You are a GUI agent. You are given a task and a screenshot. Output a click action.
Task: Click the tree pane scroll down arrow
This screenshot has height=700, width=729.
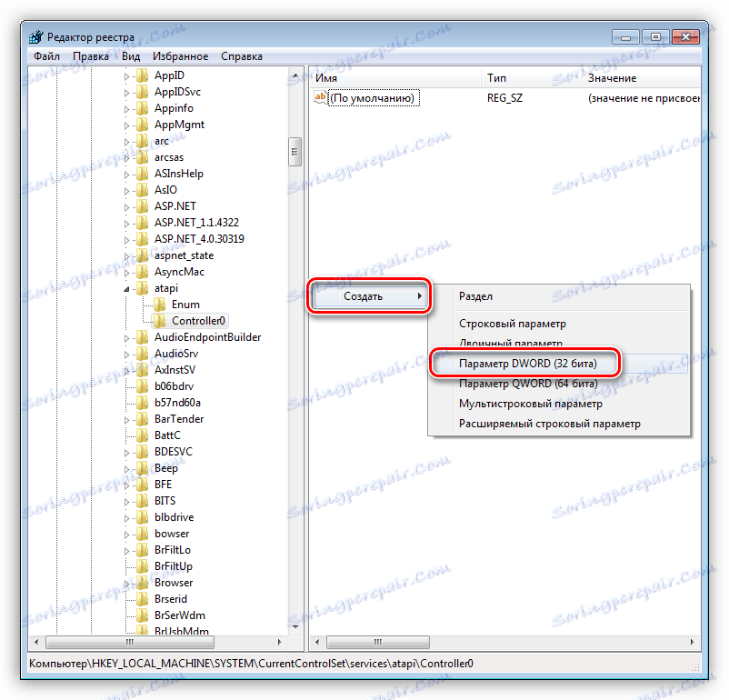click(x=295, y=626)
